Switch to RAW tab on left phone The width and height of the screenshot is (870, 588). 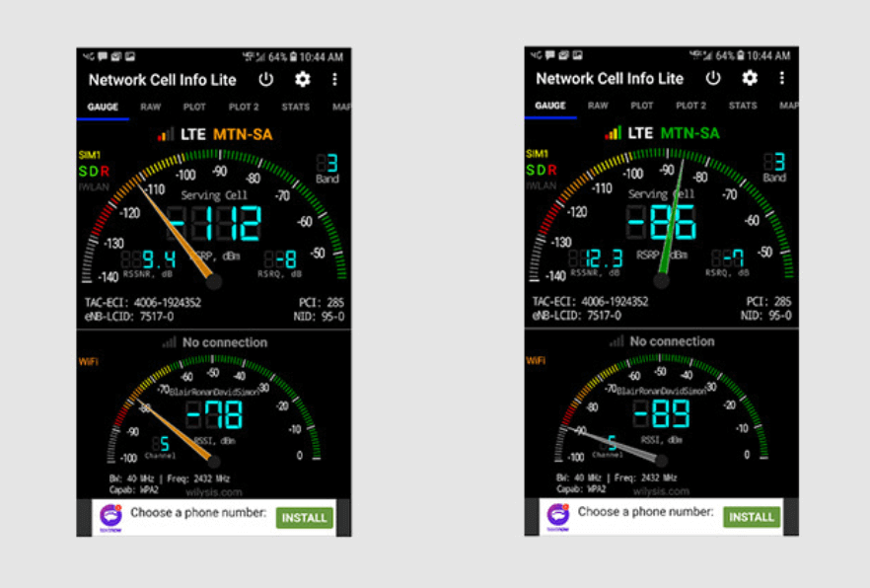tap(150, 107)
